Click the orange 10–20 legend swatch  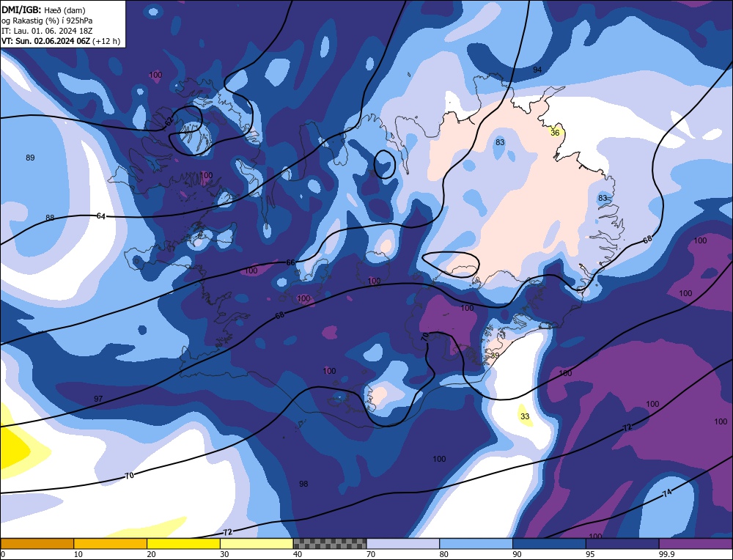click(x=111, y=543)
